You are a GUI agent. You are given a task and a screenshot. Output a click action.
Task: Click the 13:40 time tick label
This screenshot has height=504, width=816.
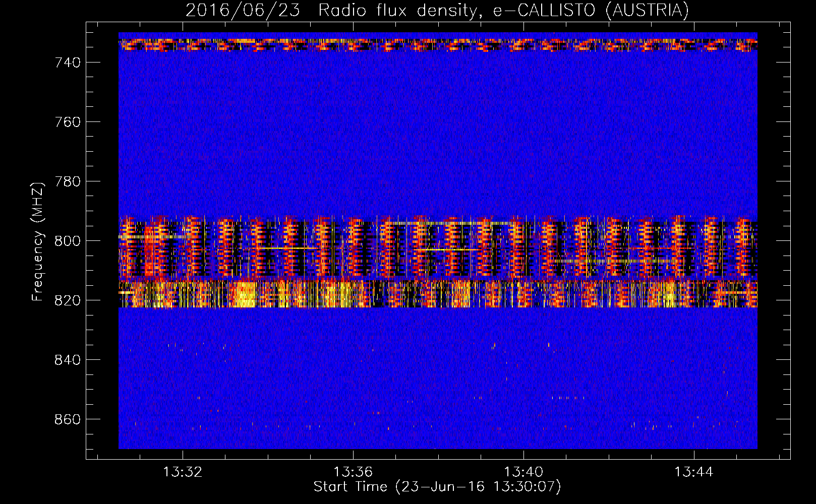pos(523,472)
